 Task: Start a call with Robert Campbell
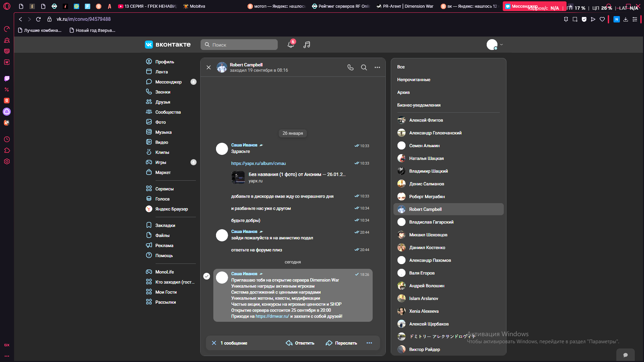click(x=351, y=67)
